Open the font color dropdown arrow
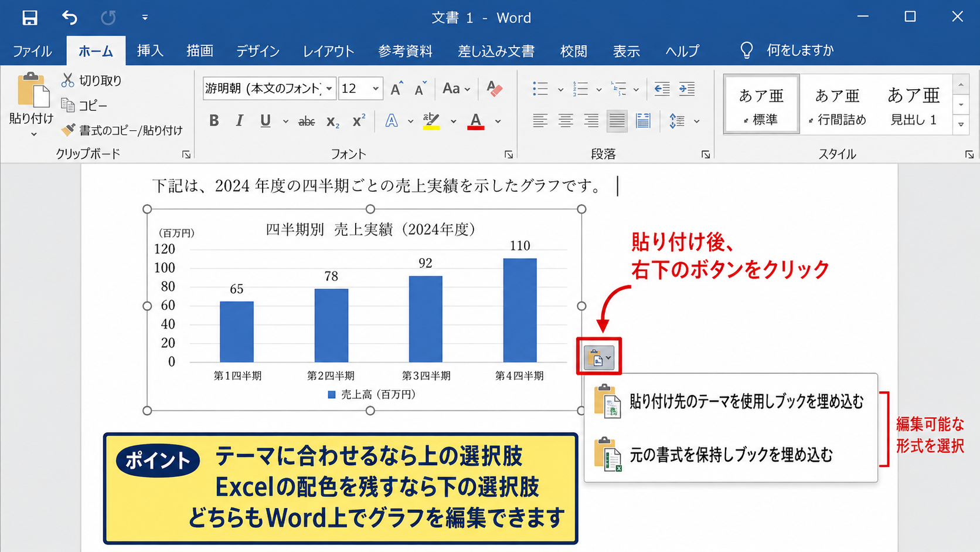980x552 pixels. click(498, 121)
